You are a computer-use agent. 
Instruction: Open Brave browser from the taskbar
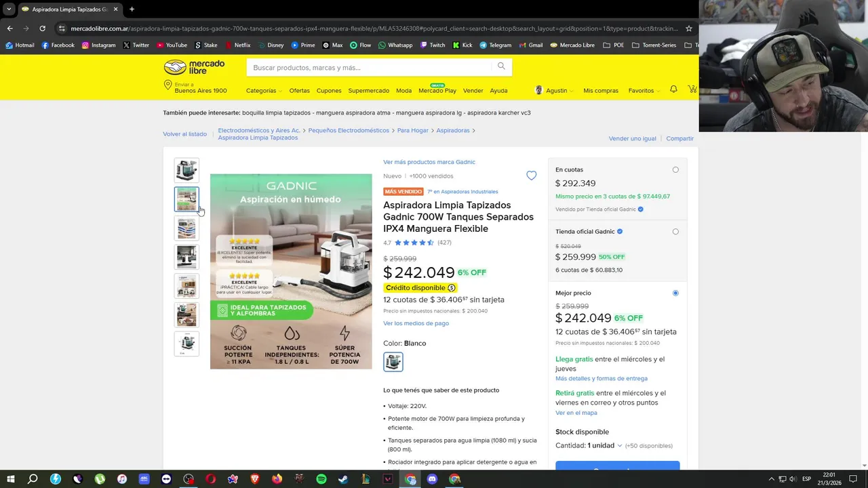[x=255, y=479]
